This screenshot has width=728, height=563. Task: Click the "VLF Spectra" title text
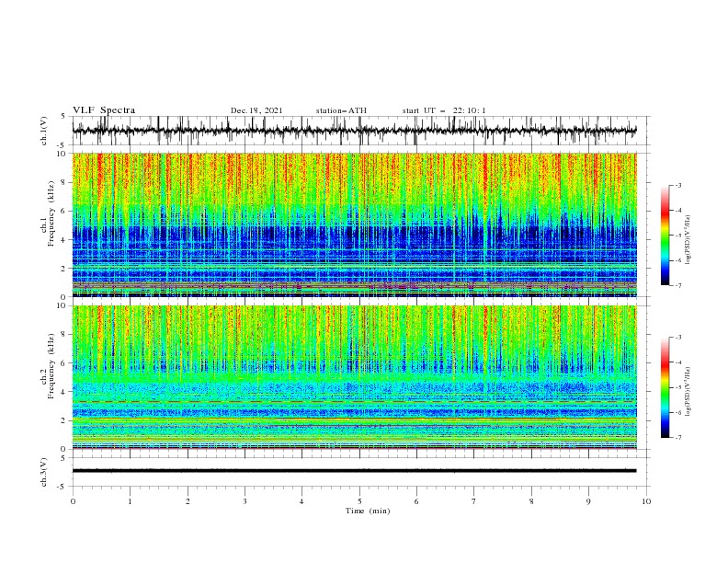click(104, 110)
